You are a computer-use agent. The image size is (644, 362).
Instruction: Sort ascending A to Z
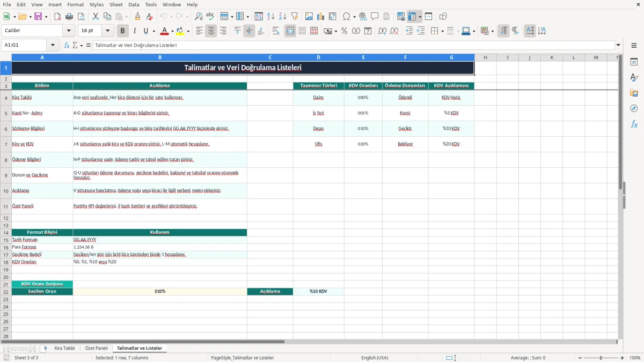pyautogui.click(x=271, y=17)
